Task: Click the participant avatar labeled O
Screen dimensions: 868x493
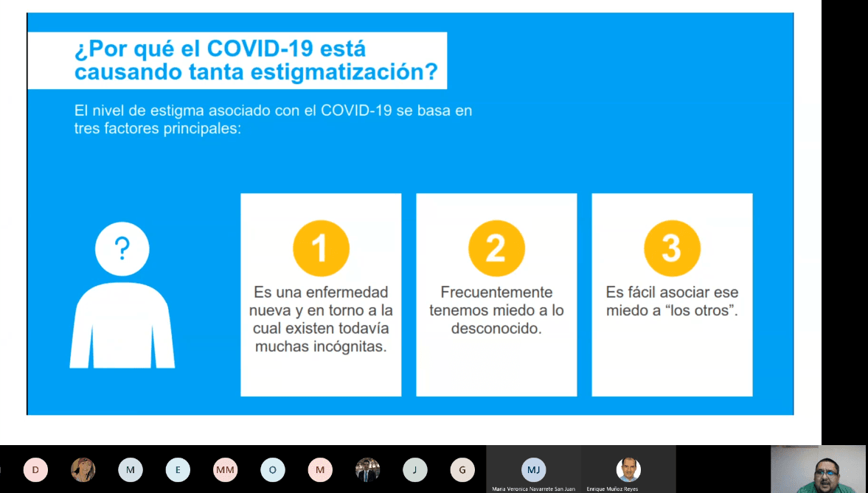Action: [273, 469]
